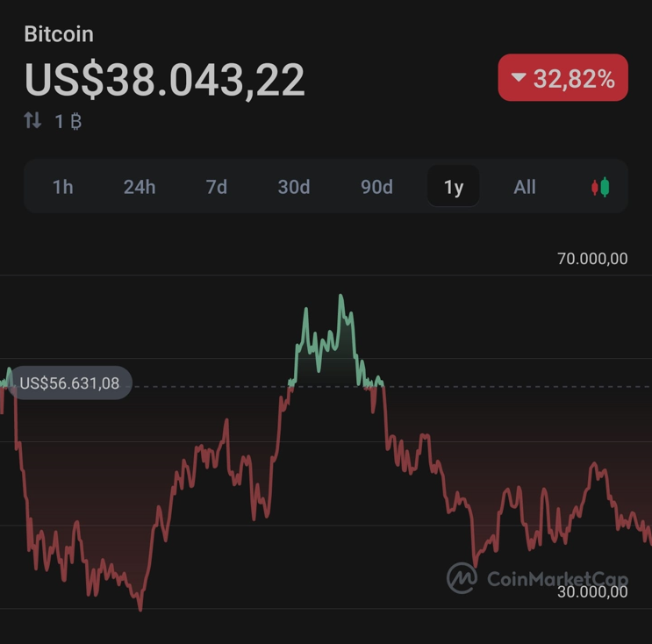Switch chart to 30d range
The height and width of the screenshot is (644, 652).
tap(294, 187)
